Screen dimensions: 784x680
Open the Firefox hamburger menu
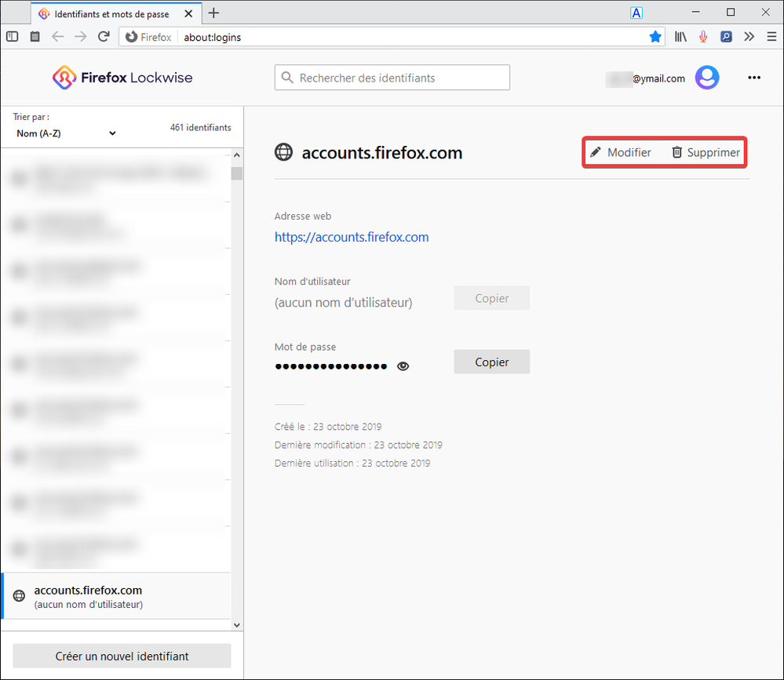pos(771,37)
